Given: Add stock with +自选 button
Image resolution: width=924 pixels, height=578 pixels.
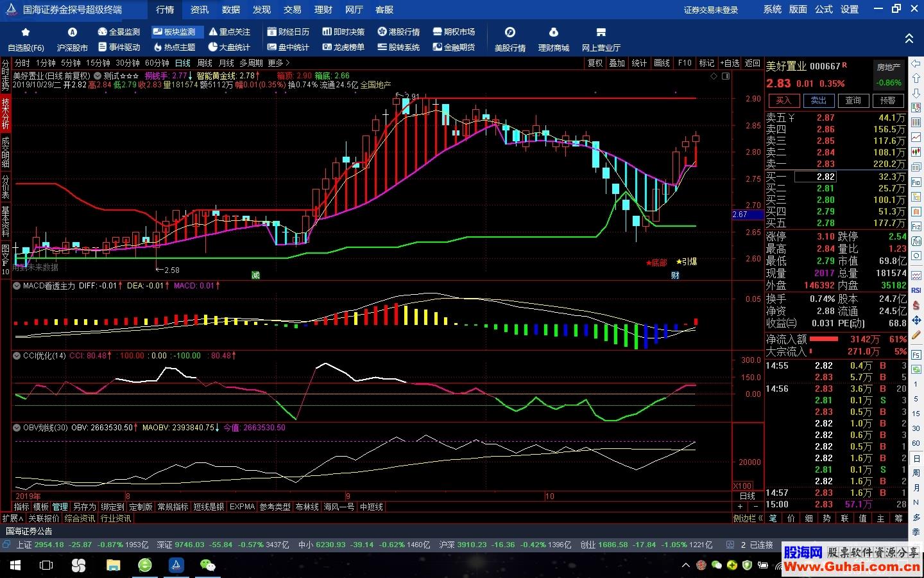Looking at the screenshot, I should [x=730, y=63].
